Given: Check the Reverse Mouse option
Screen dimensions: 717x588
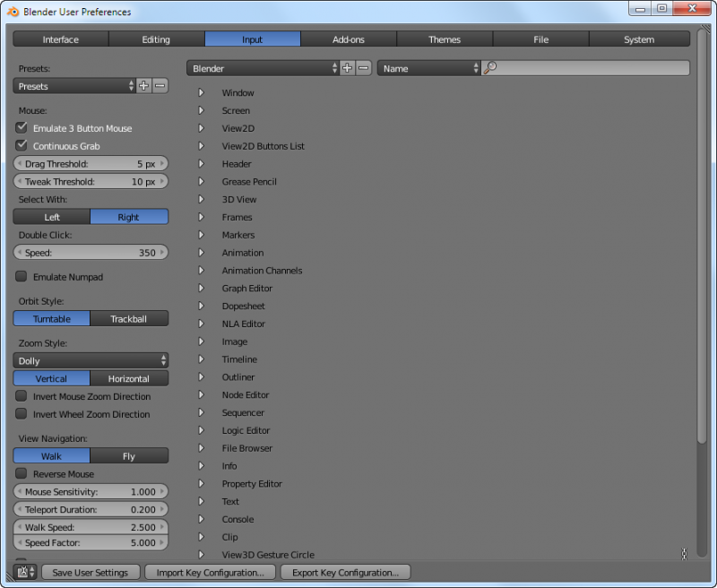Looking at the screenshot, I should coord(21,473).
